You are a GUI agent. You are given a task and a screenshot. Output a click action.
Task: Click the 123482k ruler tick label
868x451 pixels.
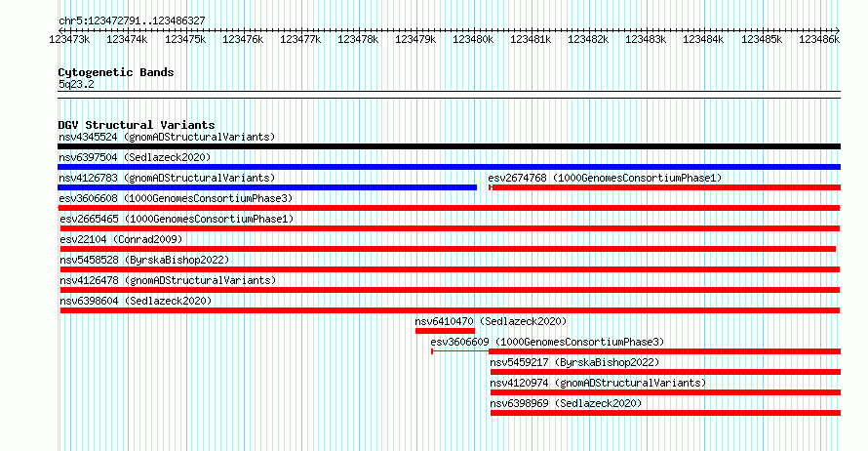coord(588,39)
